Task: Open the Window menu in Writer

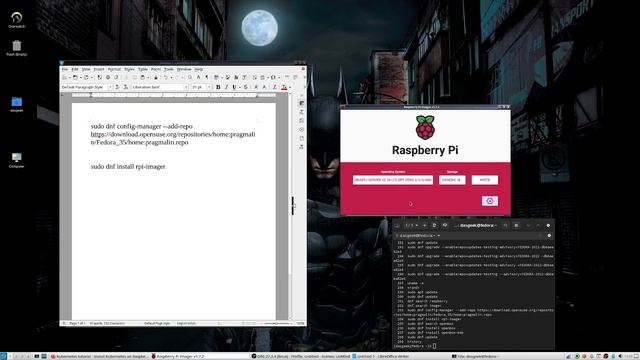Action: point(184,69)
